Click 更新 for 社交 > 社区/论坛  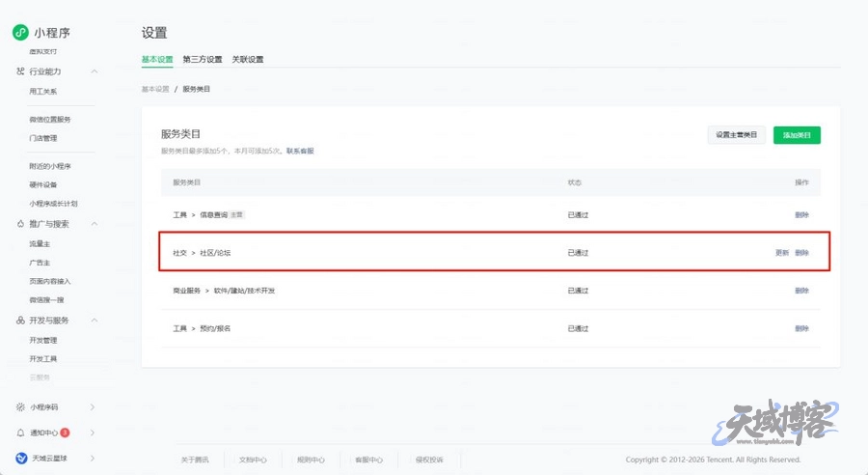coord(782,253)
